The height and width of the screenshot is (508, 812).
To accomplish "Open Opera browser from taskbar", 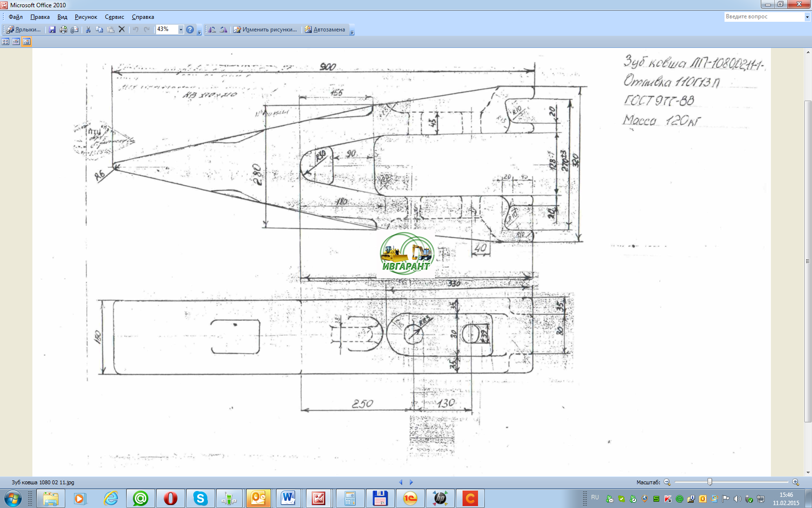I will point(171,498).
